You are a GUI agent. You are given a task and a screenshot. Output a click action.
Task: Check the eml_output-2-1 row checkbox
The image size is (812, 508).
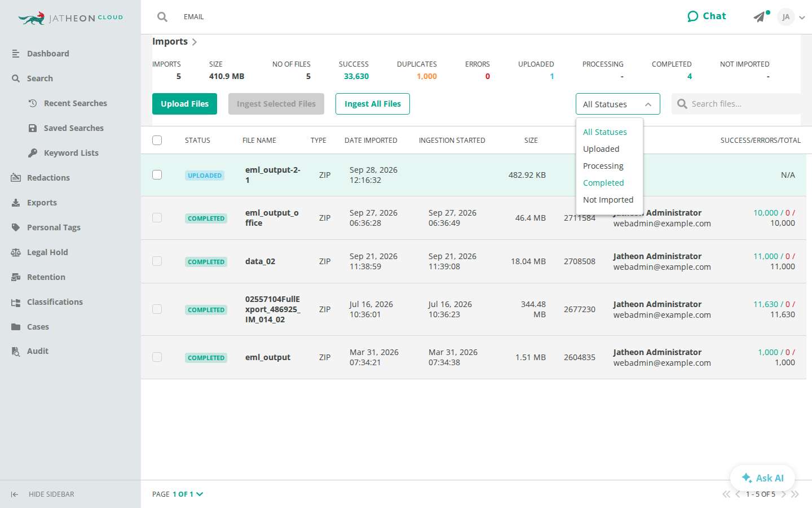tap(157, 175)
